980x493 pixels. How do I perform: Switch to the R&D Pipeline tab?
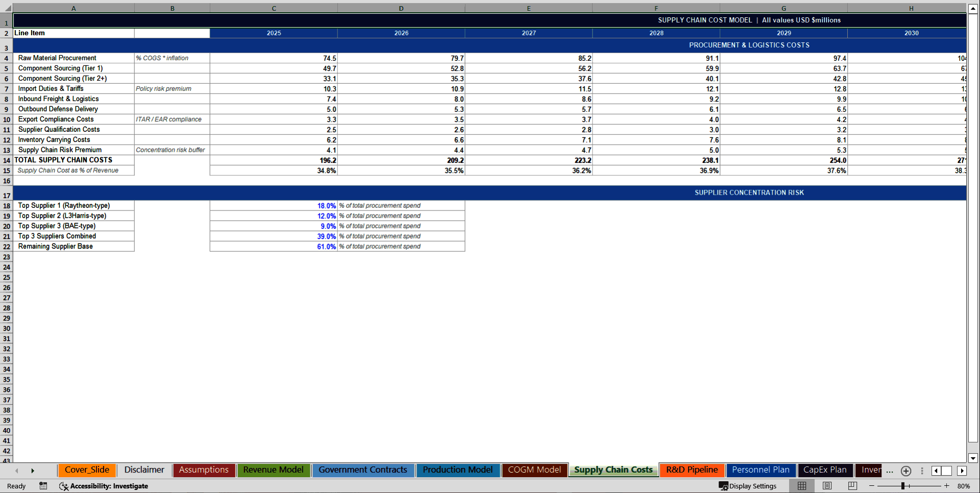[x=692, y=470]
